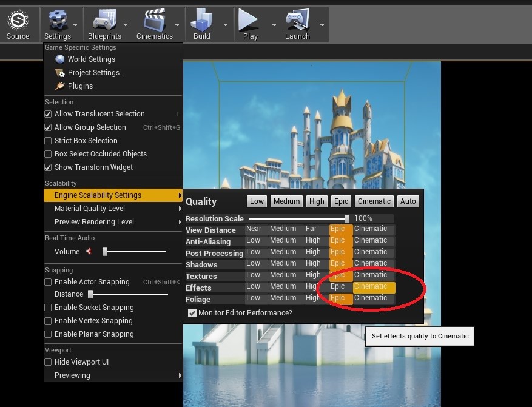Set Shadows to Cinematic
Image resolution: width=532 pixels, height=407 pixels.
pos(374,263)
